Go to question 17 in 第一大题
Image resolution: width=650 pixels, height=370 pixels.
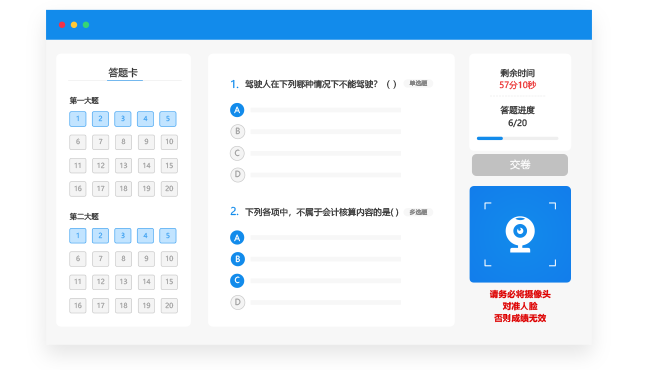pos(100,189)
